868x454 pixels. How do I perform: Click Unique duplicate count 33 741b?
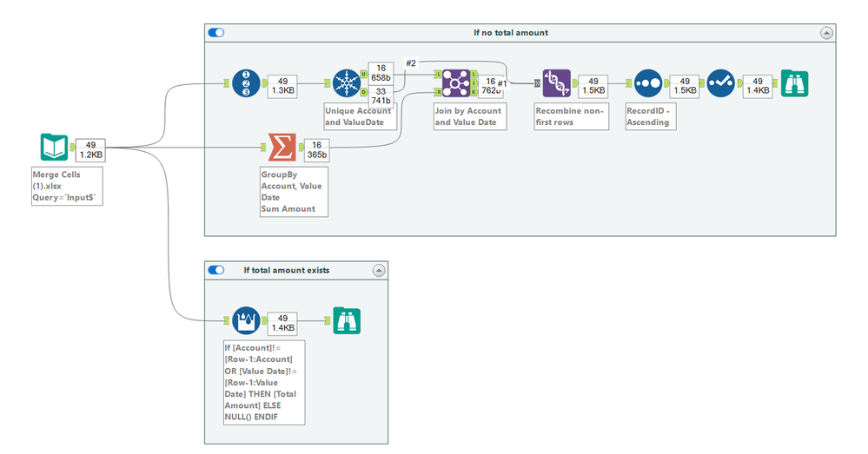click(381, 96)
